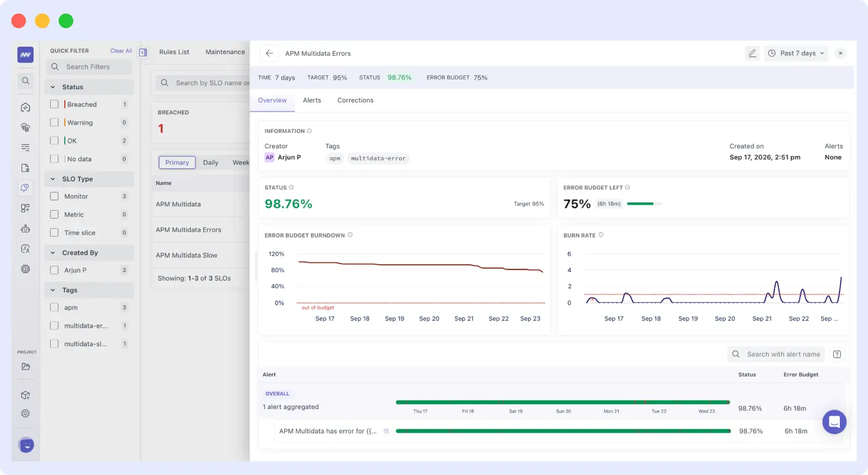The image size is (868, 475).
Task: Click the user avatar at sidebar bottom
Action: 26,445
